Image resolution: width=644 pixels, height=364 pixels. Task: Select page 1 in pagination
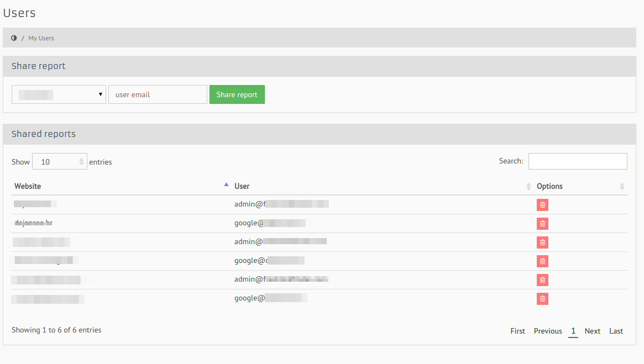pyautogui.click(x=573, y=331)
